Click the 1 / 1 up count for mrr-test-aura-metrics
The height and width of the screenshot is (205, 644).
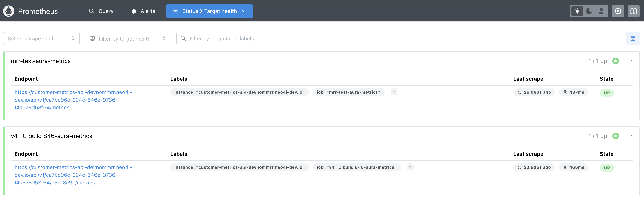coord(597,61)
